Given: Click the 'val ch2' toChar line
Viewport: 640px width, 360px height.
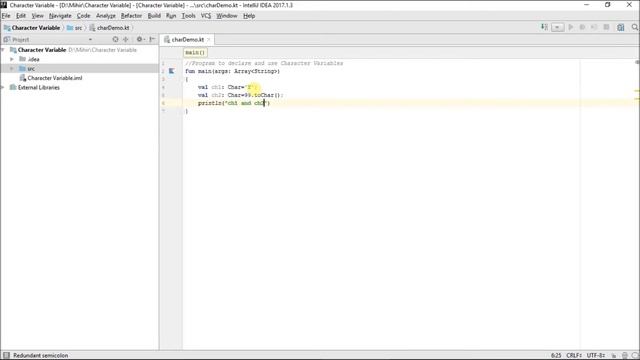Looking at the screenshot, I should point(240,95).
